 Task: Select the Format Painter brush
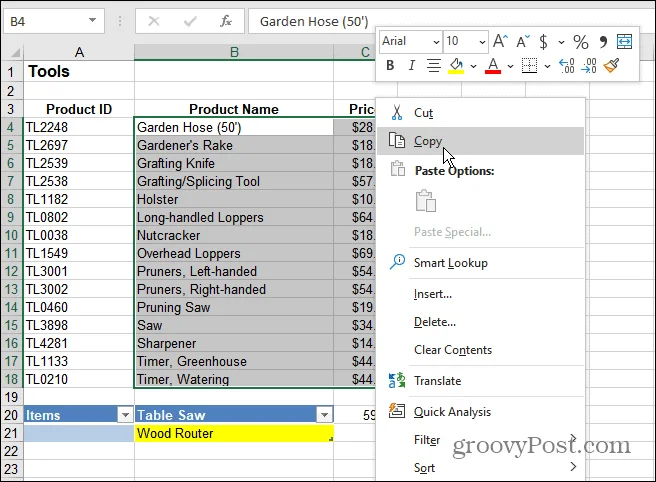pos(611,65)
